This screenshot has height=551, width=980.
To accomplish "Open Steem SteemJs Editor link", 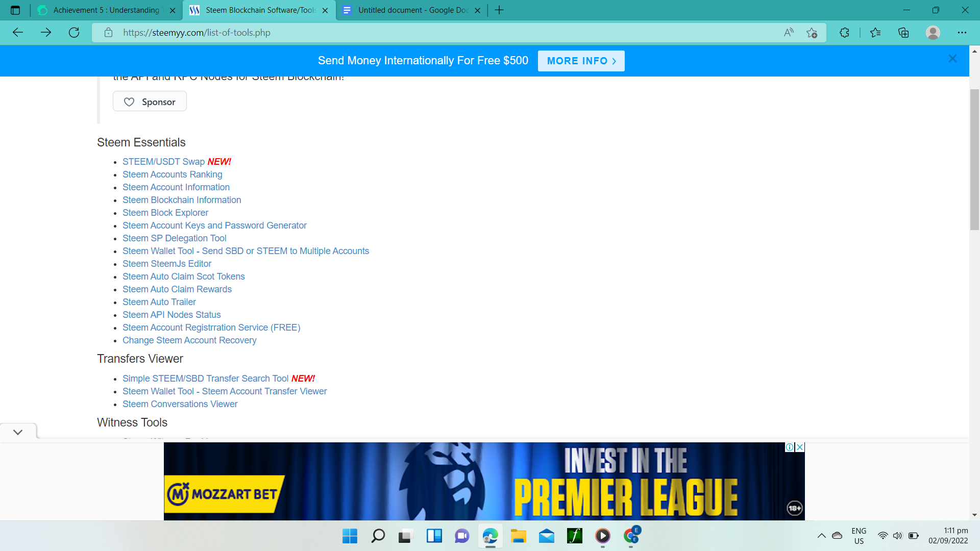I will pyautogui.click(x=166, y=264).
